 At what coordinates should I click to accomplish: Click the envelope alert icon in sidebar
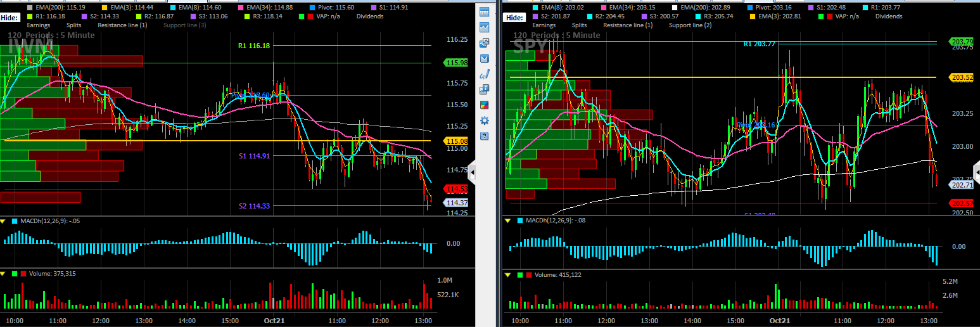(x=485, y=58)
